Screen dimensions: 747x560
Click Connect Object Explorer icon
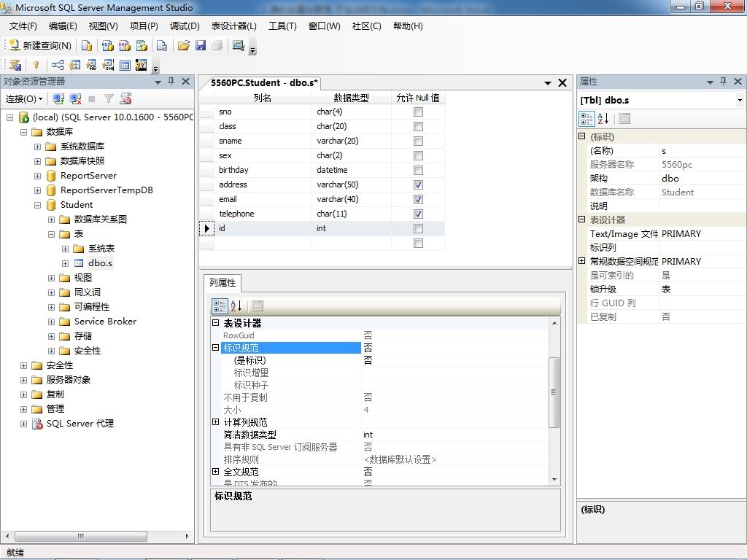pos(58,98)
